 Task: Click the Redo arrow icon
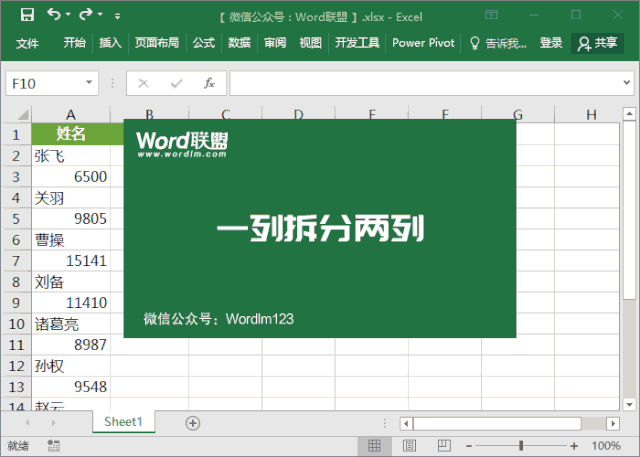pyautogui.click(x=86, y=15)
